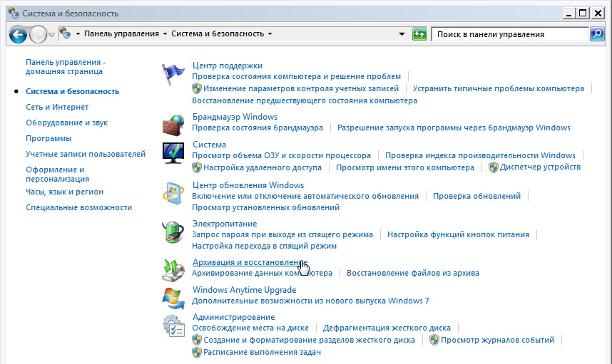Open the Брандмауэр Windows brick wall icon
The image size is (612, 364).
click(x=173, y=125)
